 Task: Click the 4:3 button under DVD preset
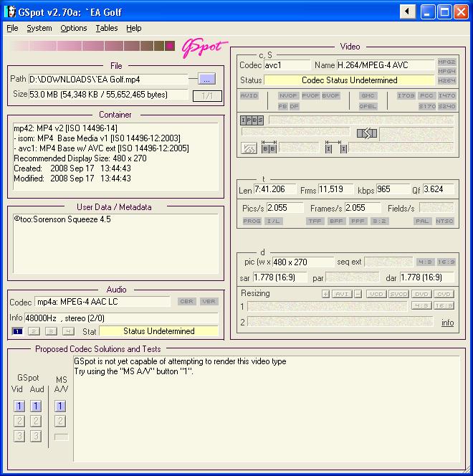tap(421, 305)
